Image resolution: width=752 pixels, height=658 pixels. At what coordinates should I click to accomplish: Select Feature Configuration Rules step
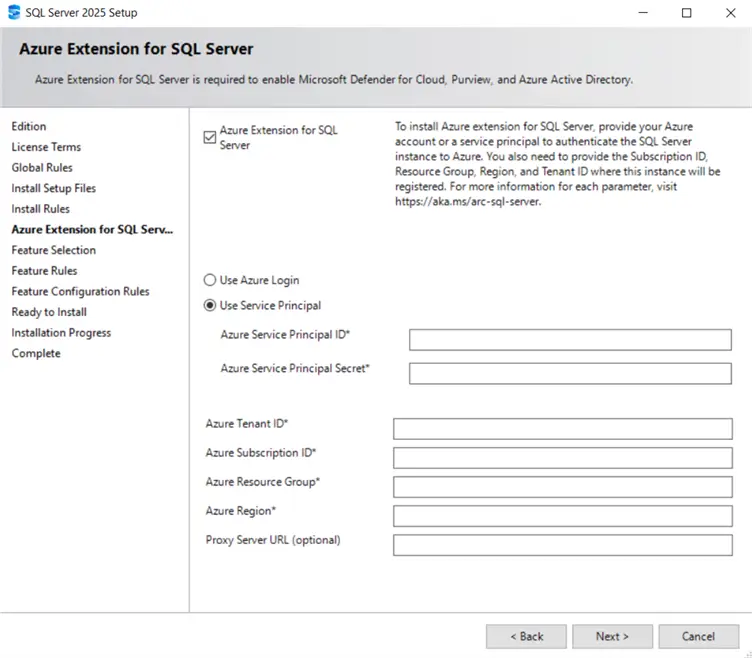(x=80, y=292)
